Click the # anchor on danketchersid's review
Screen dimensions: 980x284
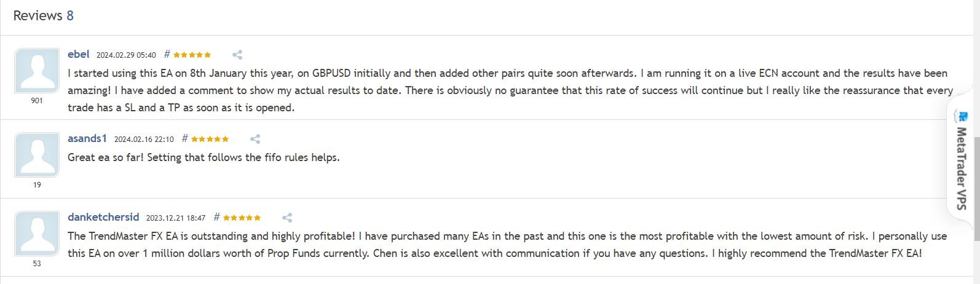(217, 217)
